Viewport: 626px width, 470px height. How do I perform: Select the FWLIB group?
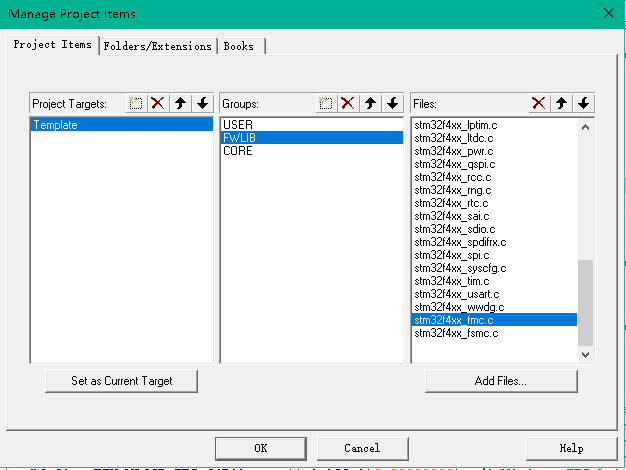[312, 138]
